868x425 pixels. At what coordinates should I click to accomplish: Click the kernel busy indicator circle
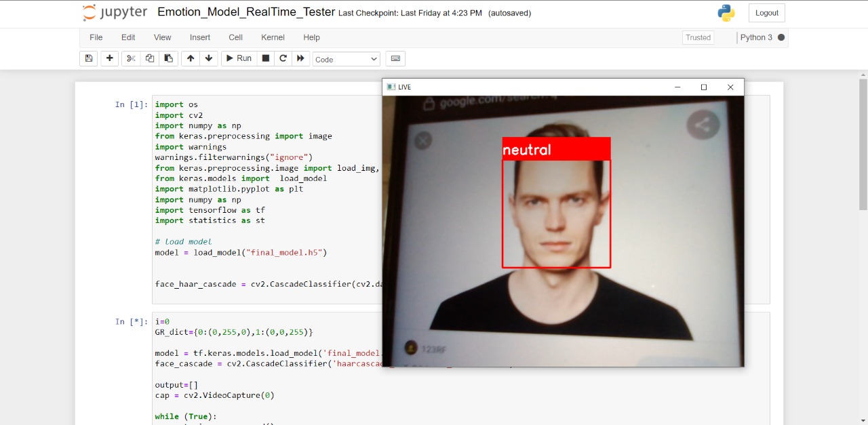(x=781, y=37)
